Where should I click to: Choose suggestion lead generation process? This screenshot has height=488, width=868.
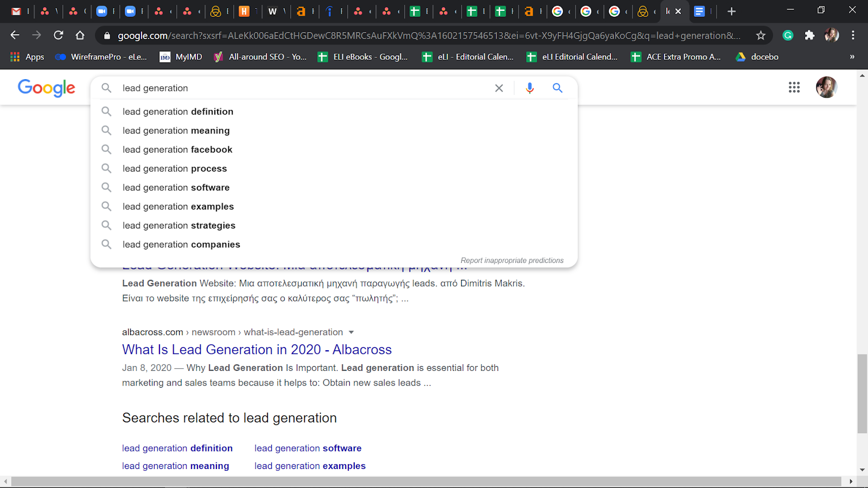click(x=334, y=168)
